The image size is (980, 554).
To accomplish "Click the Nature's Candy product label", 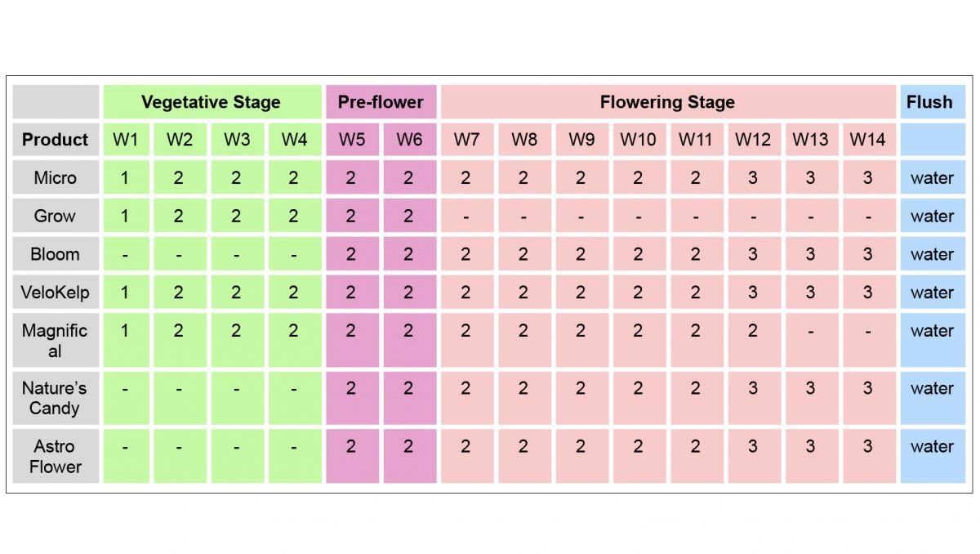I will tap(55, 398).
